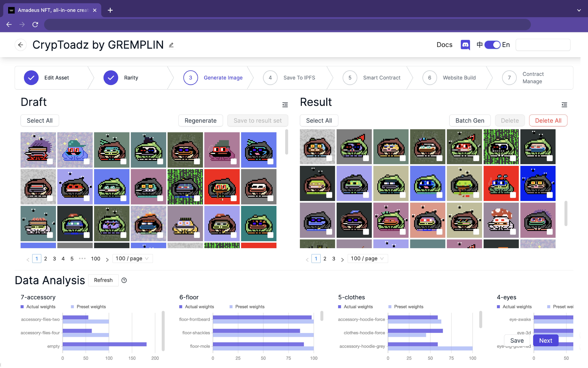The image size is (588, 368).
Task: Click the Draft panel vertical scrollbar
Action: coord(287,142)
